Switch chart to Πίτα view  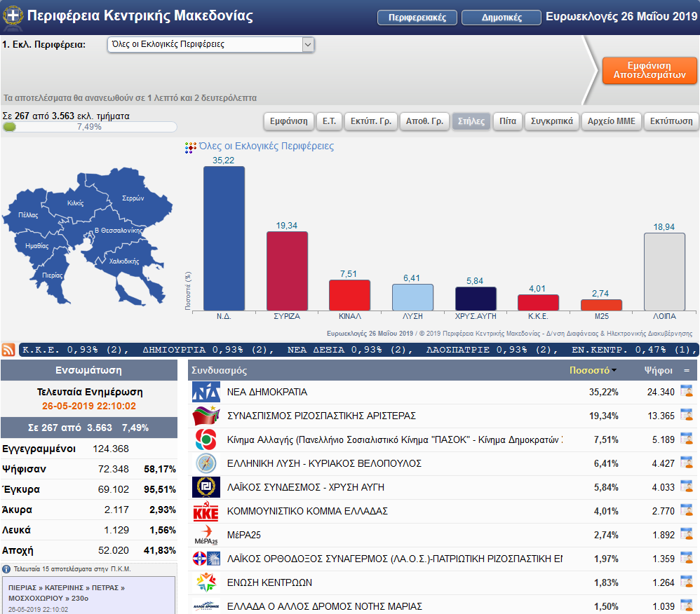(x=508, y=121)
